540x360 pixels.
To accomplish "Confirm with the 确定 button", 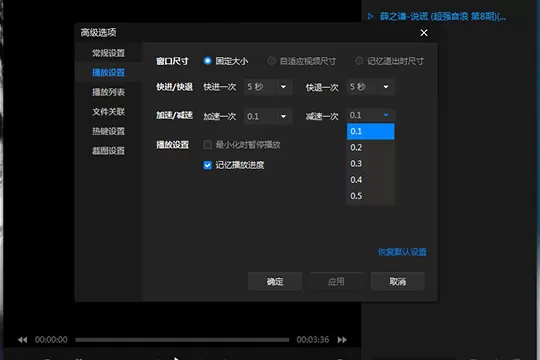I will (x=275, y=281).
